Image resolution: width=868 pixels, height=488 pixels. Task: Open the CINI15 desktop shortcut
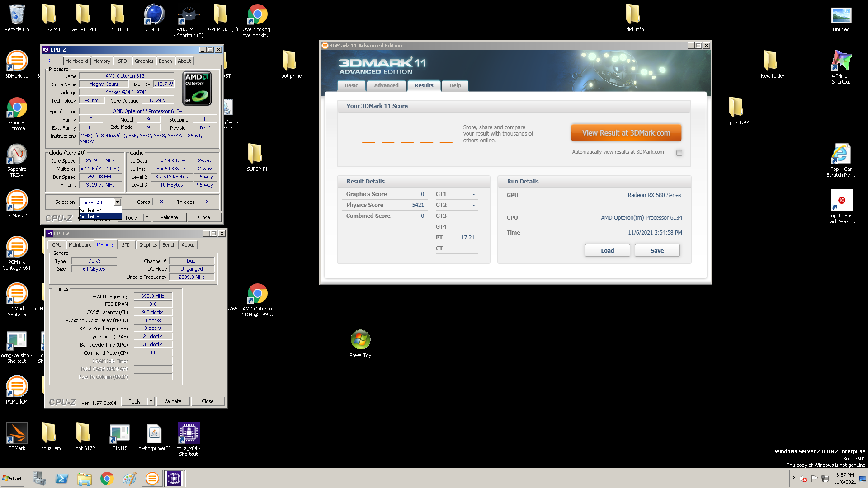tap(120, 437)
